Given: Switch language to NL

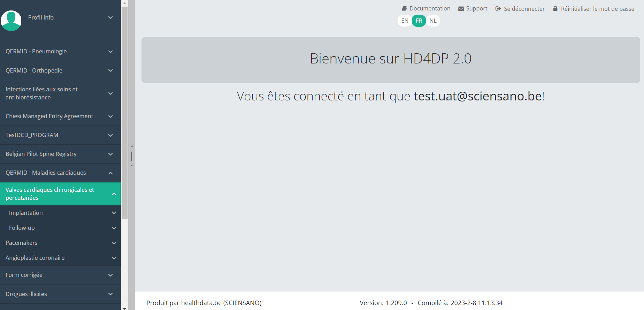Looking at the screenshot, I should [433, 21].
